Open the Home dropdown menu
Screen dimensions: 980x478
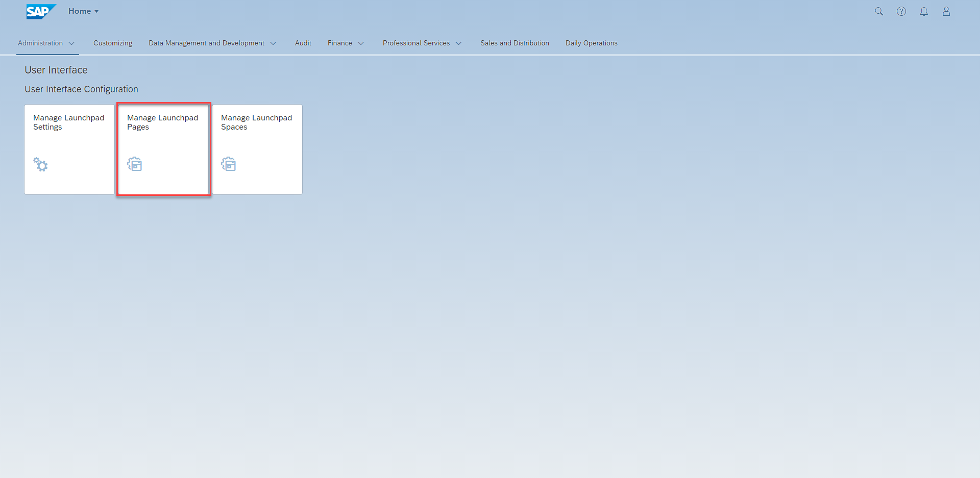84,11
